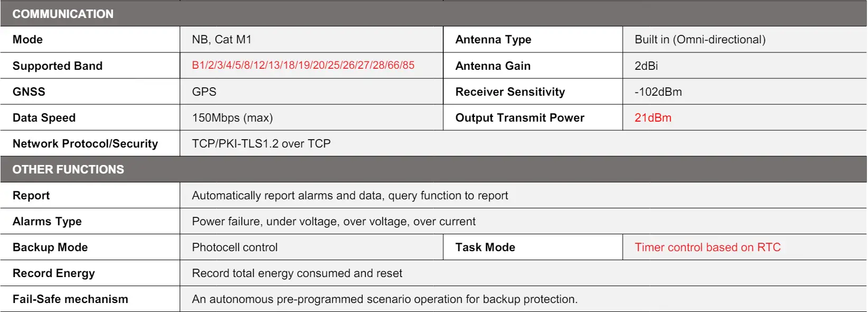The height and width of the screenshot is (312, 868).
Task: Click the COMMUNICATION section header
Action: pos(63,14)
